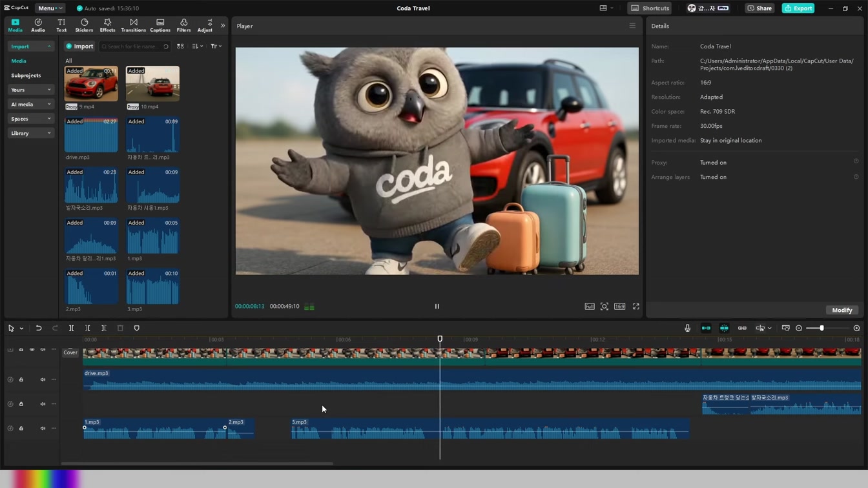Open the Text tab
868x488 pixels.
pos(61,25)
